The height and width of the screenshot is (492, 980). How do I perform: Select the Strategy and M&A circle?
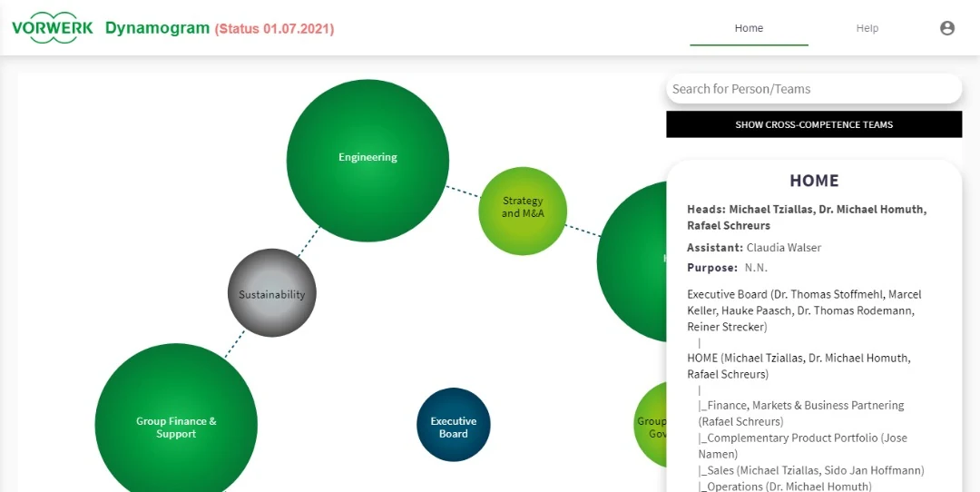click(523, 211)
